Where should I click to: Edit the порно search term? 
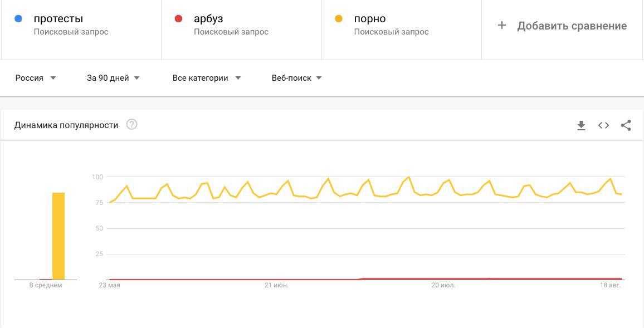pos(370,19)
